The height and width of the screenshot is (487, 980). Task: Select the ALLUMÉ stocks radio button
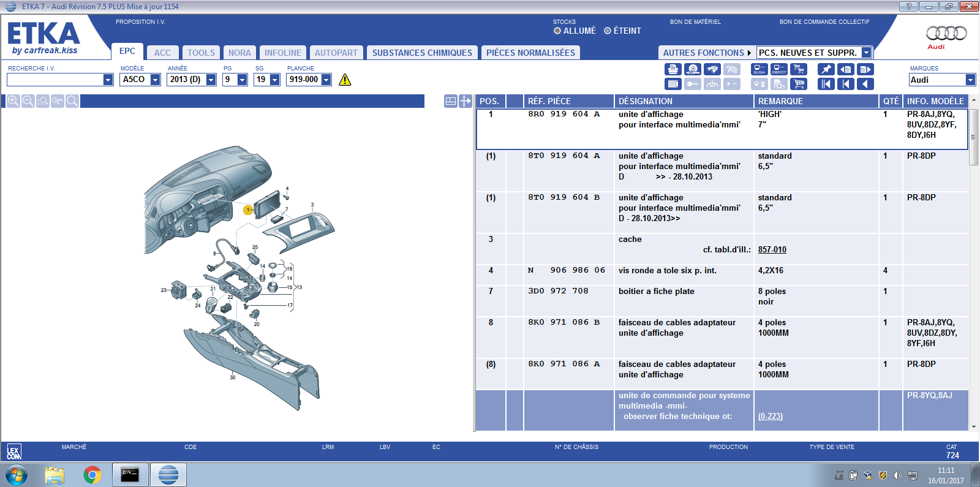tap(557, 31)
